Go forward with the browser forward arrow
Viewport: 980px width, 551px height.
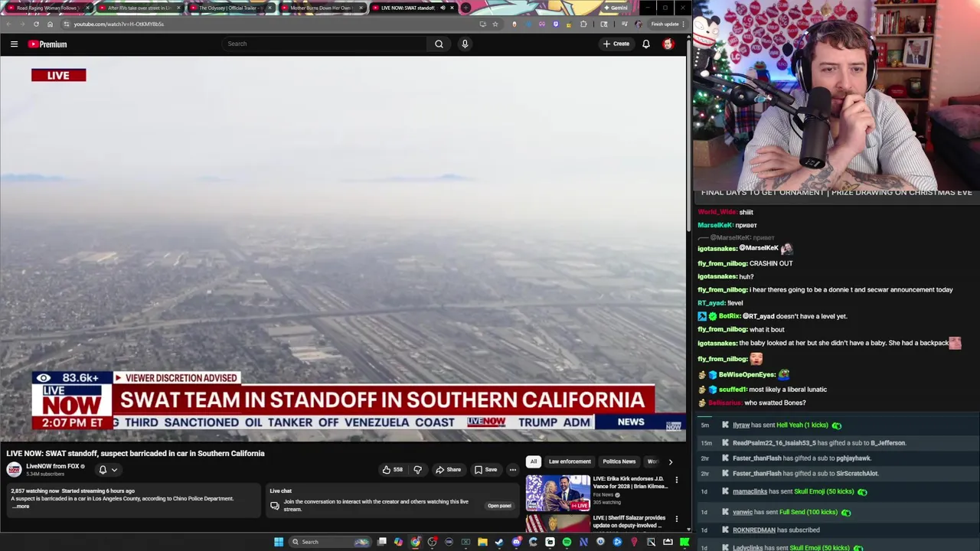[x=22, y=24]
